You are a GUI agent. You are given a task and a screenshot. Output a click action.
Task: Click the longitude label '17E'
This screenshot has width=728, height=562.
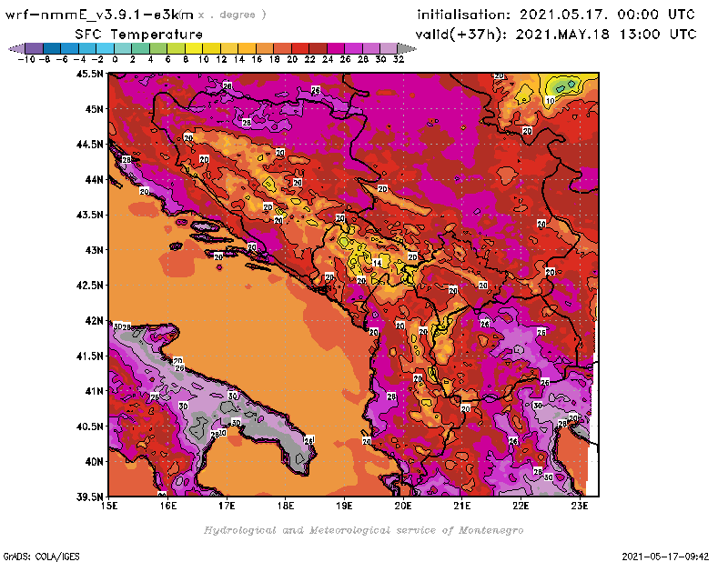coord(227,506)
